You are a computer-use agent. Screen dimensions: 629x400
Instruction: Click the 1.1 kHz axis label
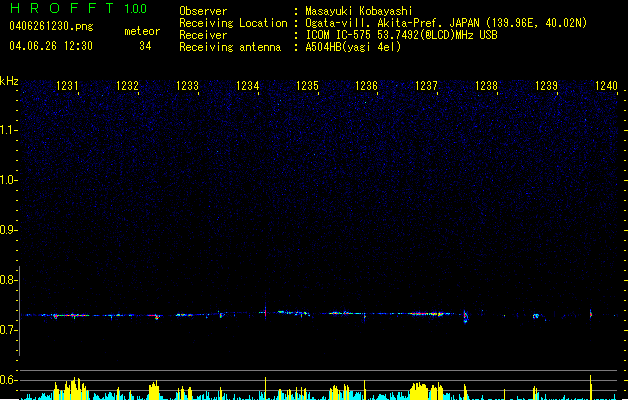pyautogui.click(x=9, y=130)
